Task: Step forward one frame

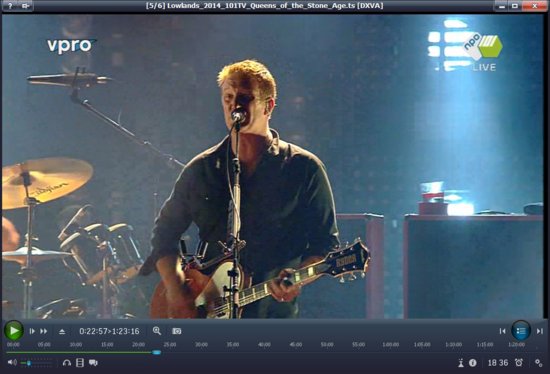Action: [x=32, y=331]
